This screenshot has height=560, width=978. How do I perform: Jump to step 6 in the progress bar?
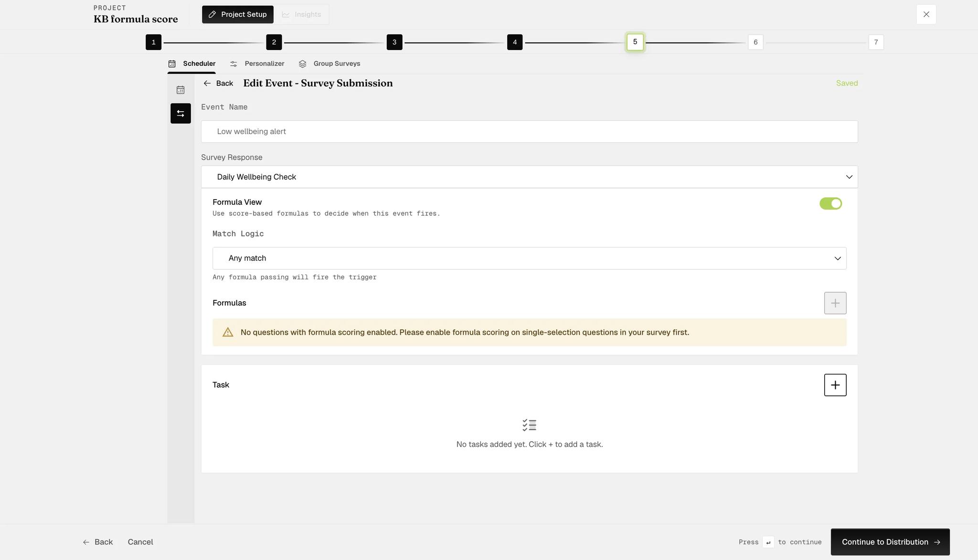[755, 42]
